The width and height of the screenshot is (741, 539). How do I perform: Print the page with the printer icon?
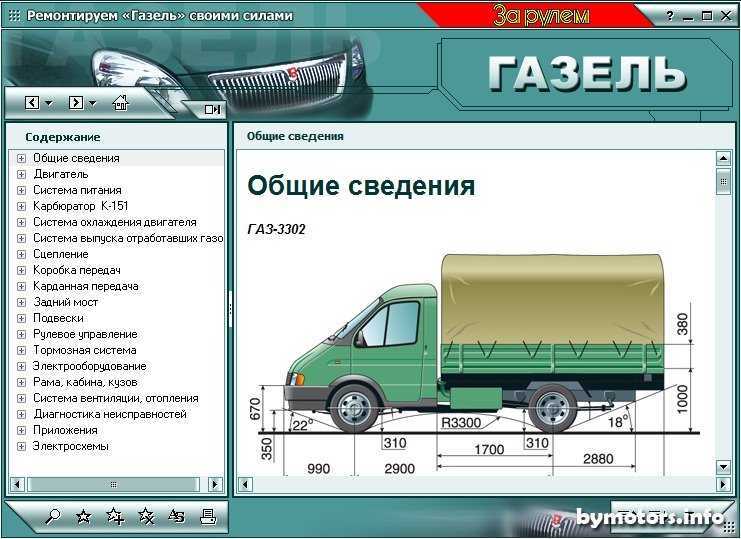pos(207,517)
